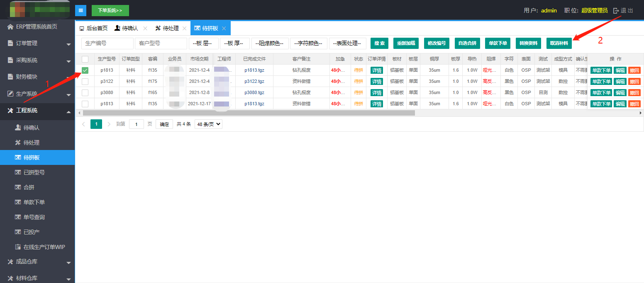644x283 pixels.
Task: Click the hamburger menu toggle icon
Action: click(81, 10)
